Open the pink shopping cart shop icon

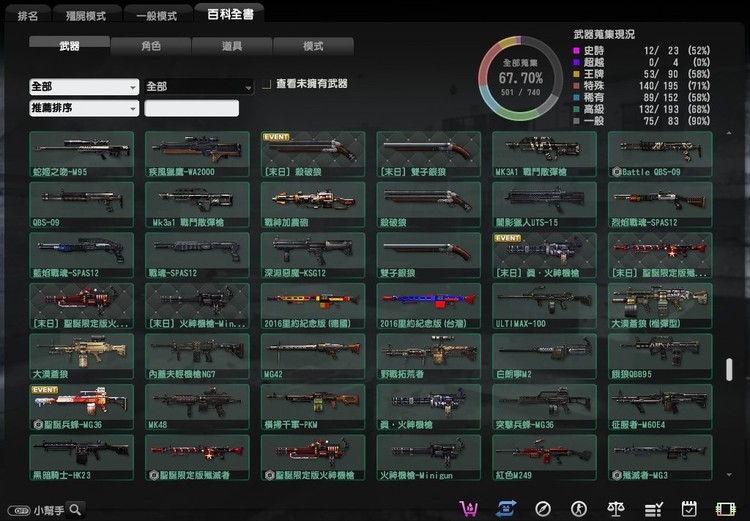click(468, 509)
